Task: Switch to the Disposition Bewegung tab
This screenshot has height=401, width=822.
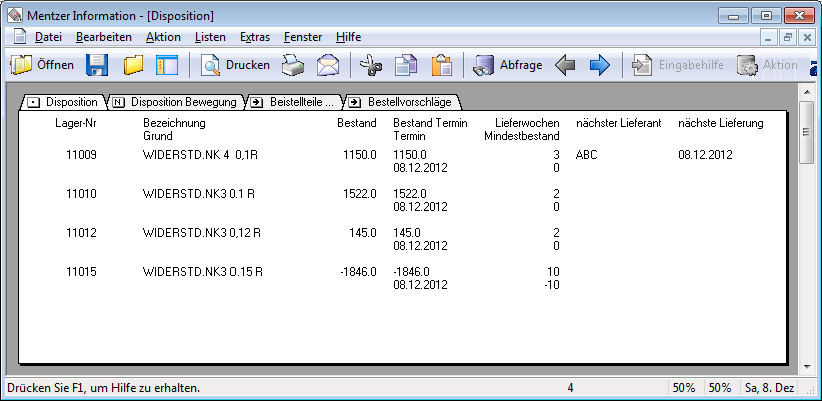Action: [x=175, y=102]
